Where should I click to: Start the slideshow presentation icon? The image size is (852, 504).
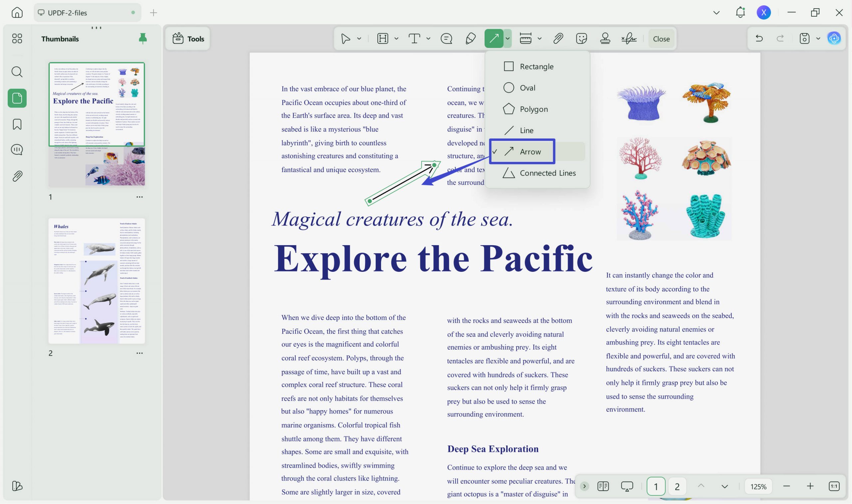pyautogui.click(x=627, y=486)
